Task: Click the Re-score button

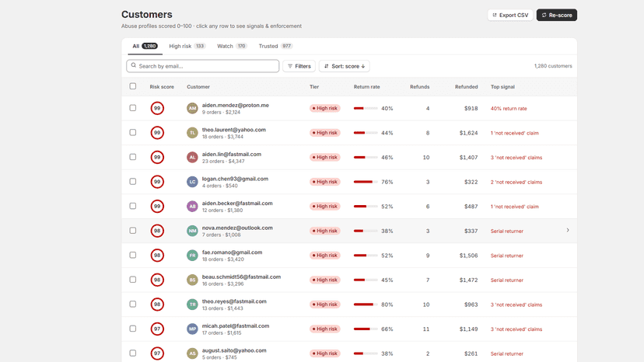Action: tap(557, 16)
